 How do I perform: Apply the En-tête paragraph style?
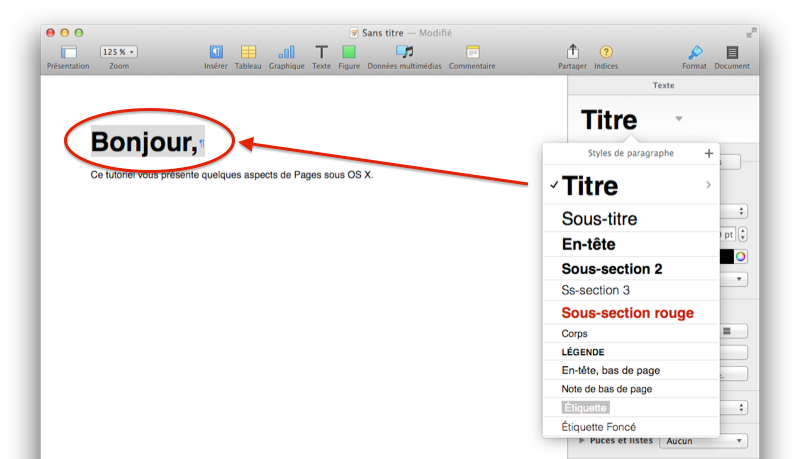631,244
